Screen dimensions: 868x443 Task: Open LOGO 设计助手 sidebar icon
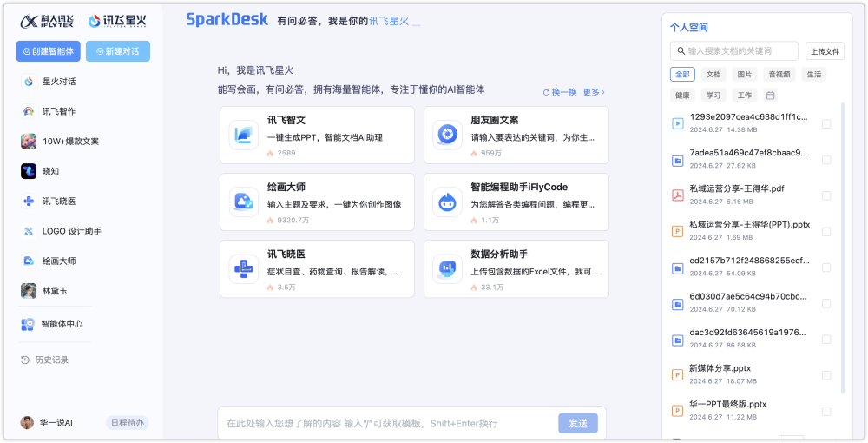pyautogui.click(x=29, y=231)
